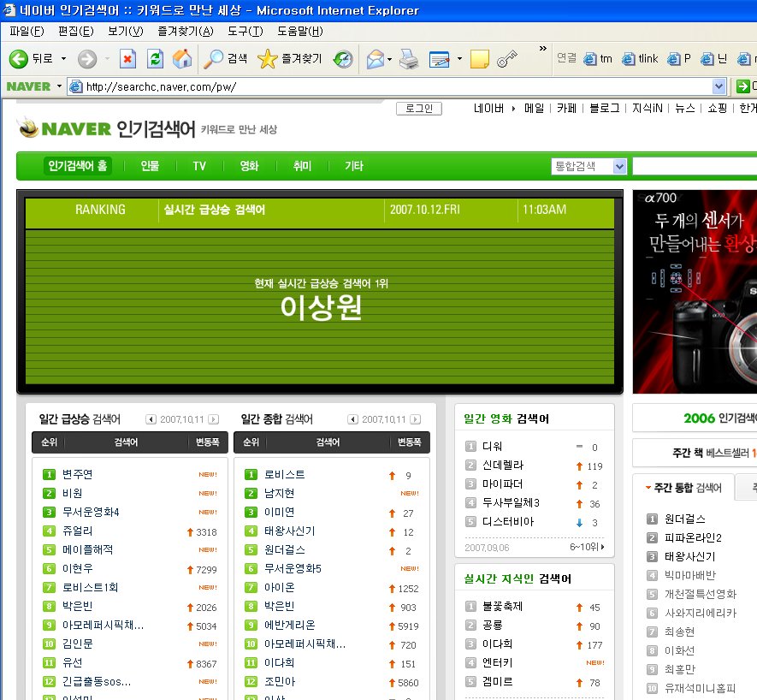This screenshot has height=700, width=757.
Task: Open the 지식iN link in the top navigation
Action: 648,108
